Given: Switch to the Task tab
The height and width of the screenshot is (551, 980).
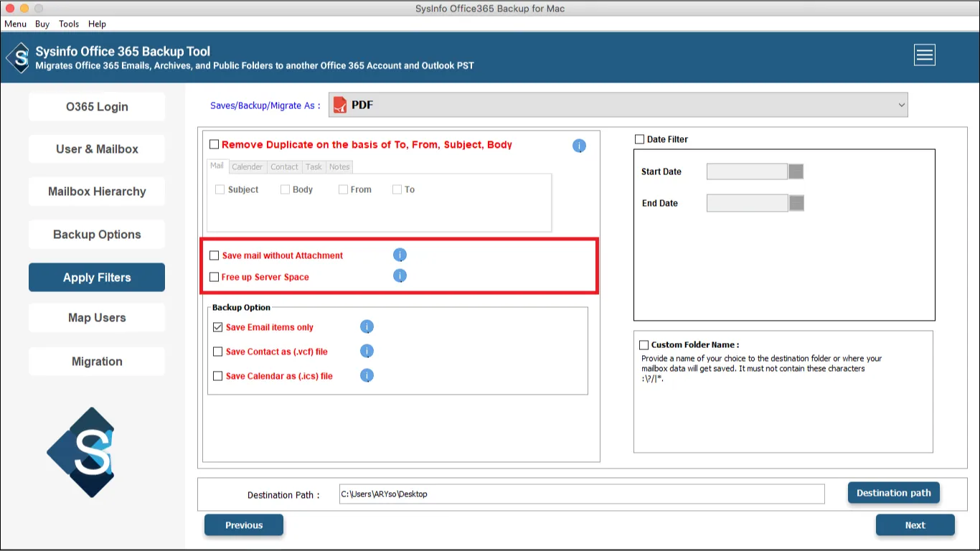Looking at the screenshot, I should tap(314, 166).
